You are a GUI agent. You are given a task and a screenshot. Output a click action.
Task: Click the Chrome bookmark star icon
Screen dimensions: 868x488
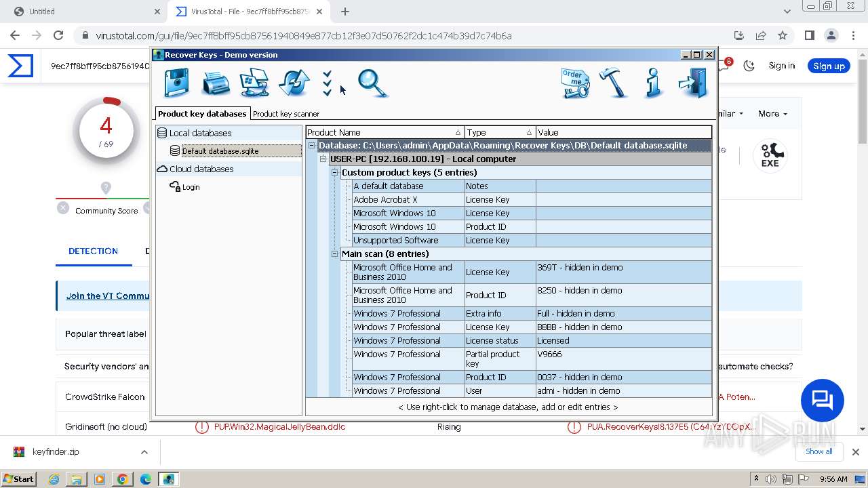click(782, 35)
